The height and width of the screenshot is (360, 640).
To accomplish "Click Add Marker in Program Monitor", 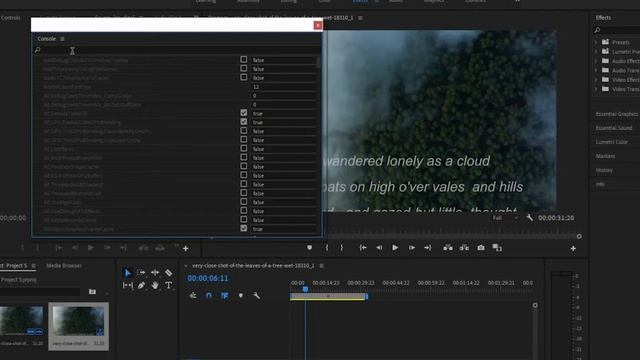I will [309, 248].
